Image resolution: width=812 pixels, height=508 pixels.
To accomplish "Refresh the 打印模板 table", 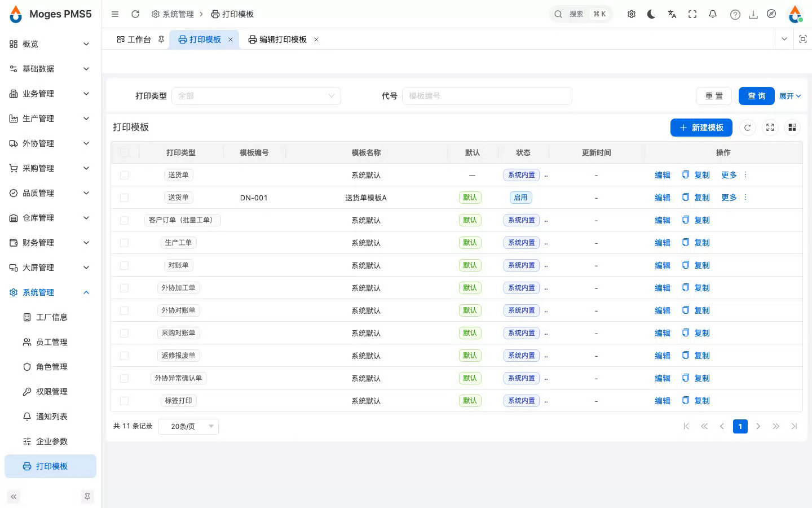I will (747, 128).
